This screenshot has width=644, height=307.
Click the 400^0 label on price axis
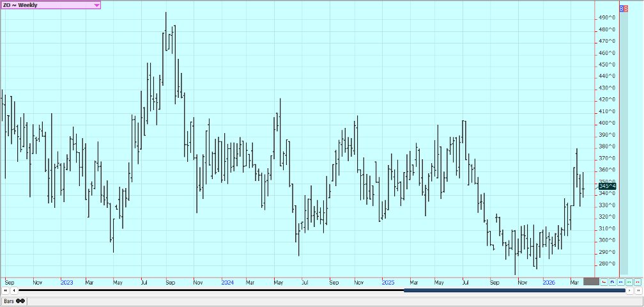(607, 123)
